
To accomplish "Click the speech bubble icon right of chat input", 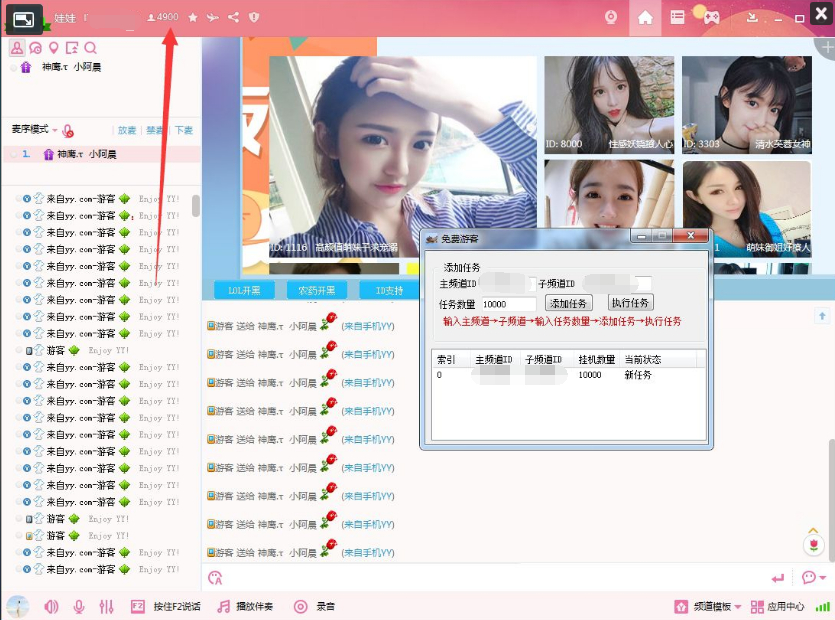I will 808,577.
